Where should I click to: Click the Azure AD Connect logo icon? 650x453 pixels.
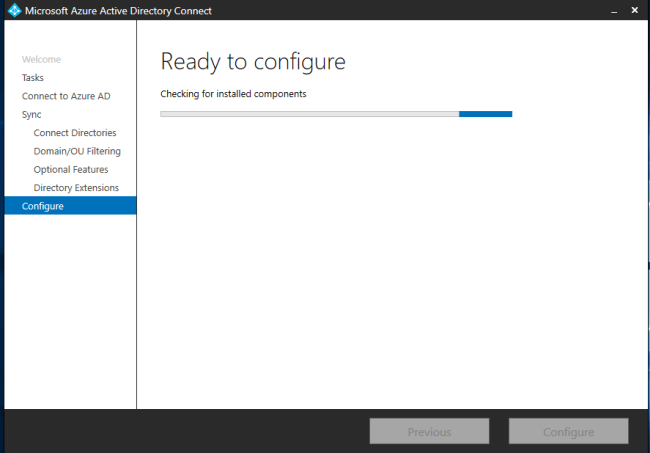(15, 10)
